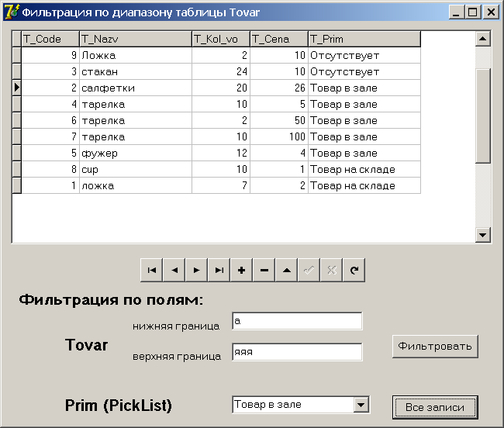Click grid scrollbar down arrow
The height and width of the screenshot is (428, 504).
pyautogui.click(x=483, y=235)
